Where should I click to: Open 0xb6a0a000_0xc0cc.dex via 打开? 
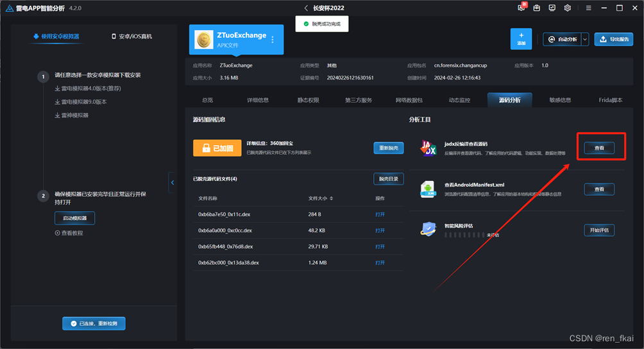[380, 230]
